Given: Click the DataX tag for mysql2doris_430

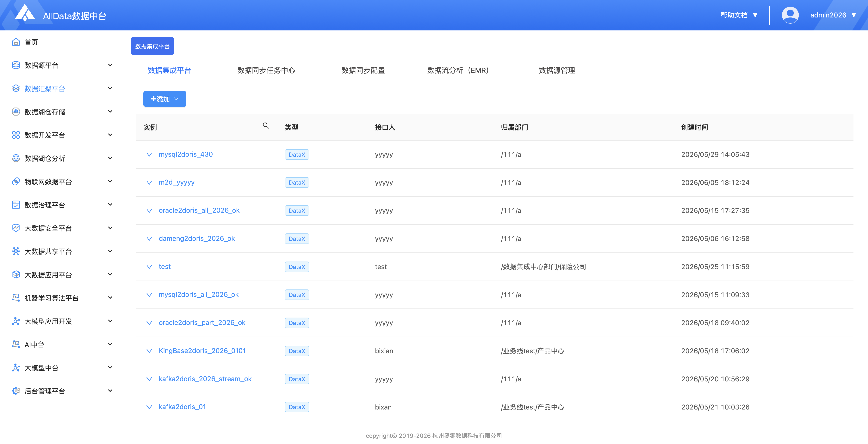Looking at the screenshot, I should [297, 154].
